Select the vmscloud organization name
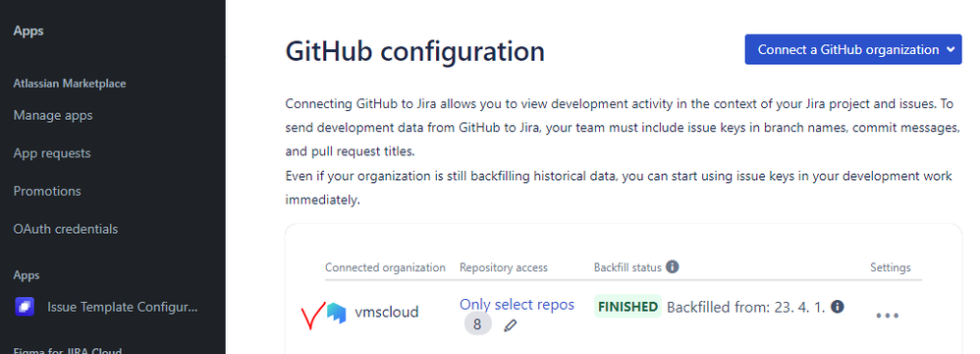The height and width of the screenshot is (354, 980). [387, 312]
